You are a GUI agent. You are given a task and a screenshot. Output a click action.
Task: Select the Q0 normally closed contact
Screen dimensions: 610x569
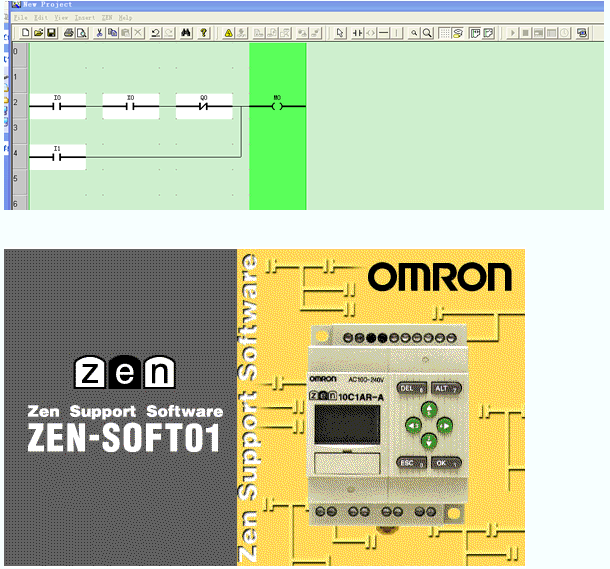pos(204,105)
